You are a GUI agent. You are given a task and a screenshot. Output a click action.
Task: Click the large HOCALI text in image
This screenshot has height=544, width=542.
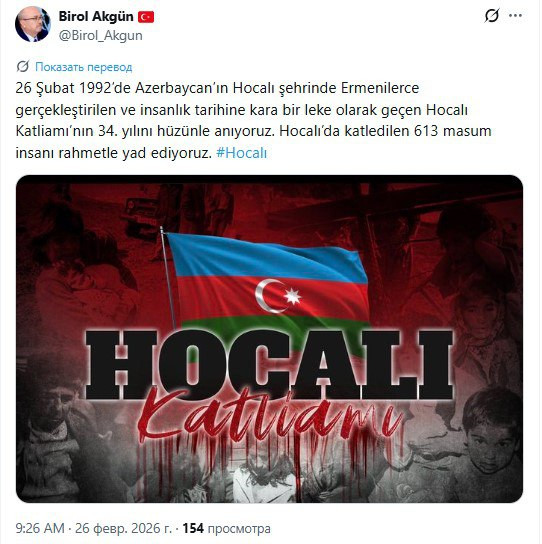coord(269,364)
